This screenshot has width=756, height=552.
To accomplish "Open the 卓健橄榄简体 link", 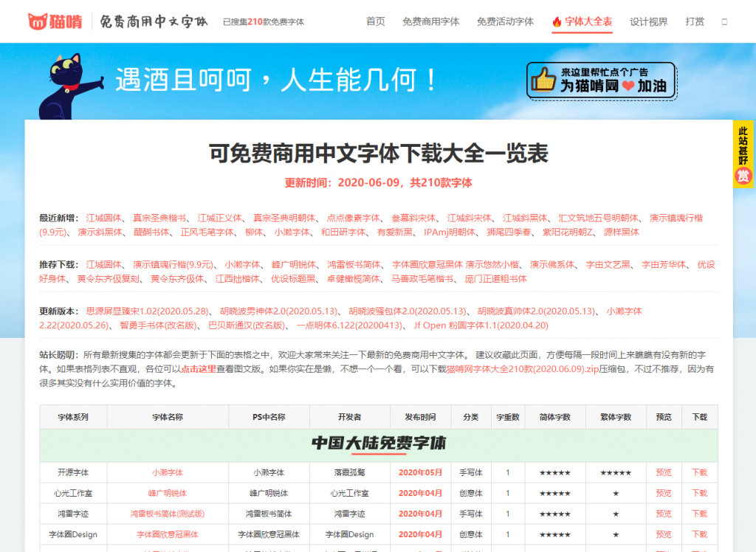I will click(x=354, y=279).
